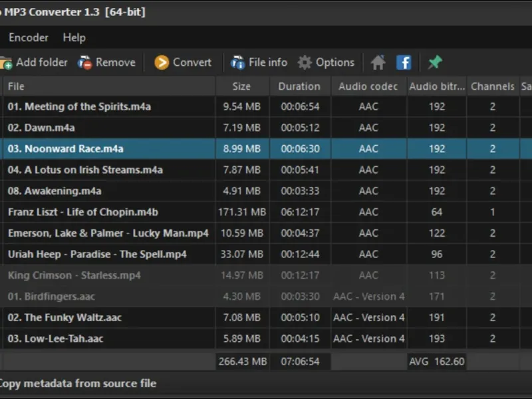Click the 5.89 MB size cell
The height and width of the screenshot is (399, 532).
coord(242,338)
